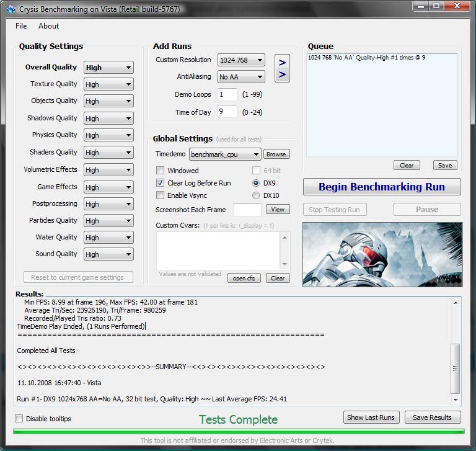Click the Pause button
This screenshot has height=451, width=476.
tap(427, 210)
